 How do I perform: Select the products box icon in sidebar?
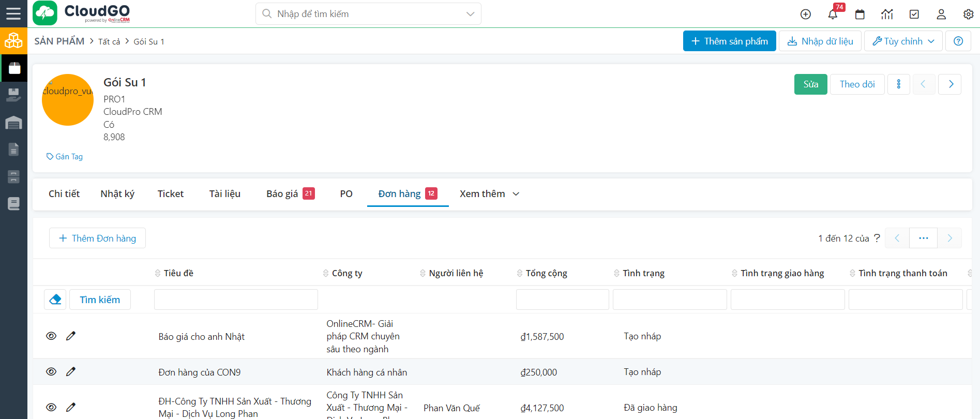click(x=14, y=68)
